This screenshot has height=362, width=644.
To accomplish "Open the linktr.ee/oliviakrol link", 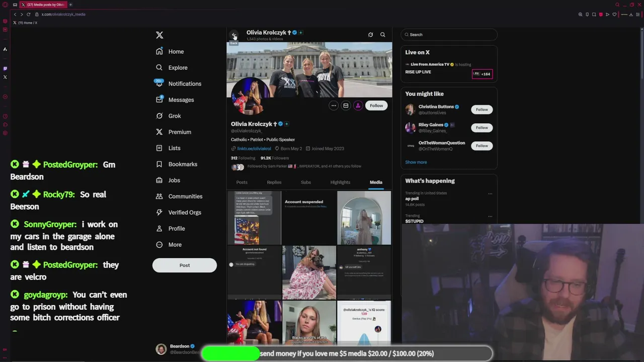I will pos(254,149).
